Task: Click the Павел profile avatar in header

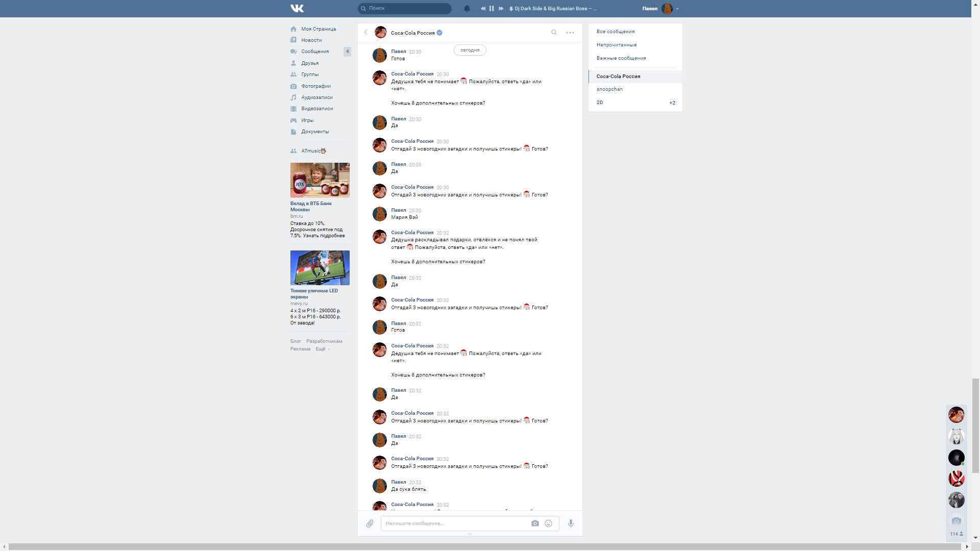Action: (667, 9)
